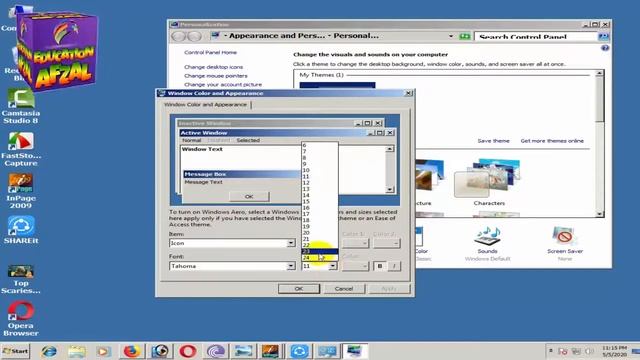Click the Start button
This screenshot has height=360, width=640.
(16, 351)
